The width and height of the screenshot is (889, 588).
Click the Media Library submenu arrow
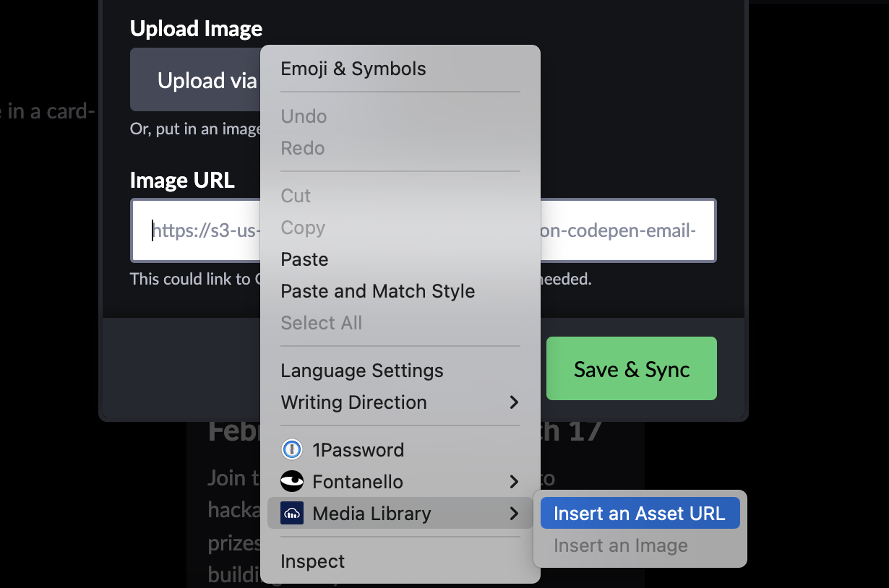click(x=514, y=514)
